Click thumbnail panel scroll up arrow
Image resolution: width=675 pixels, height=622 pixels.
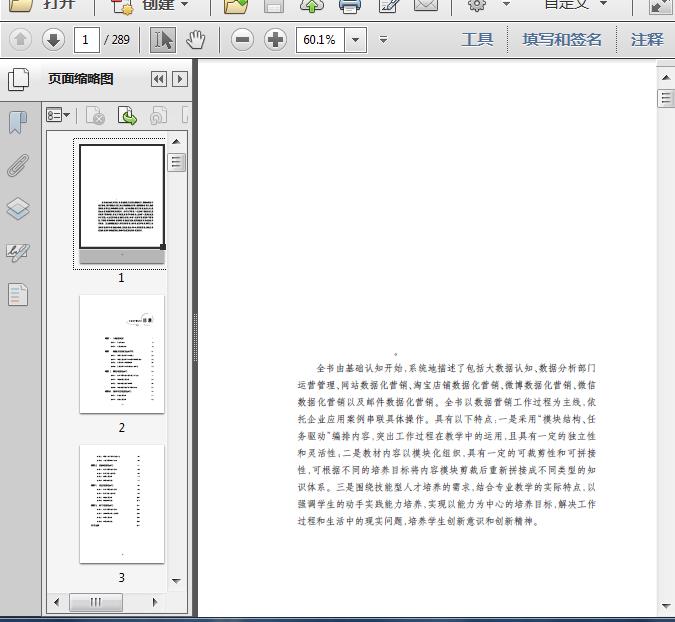coord(176,142)
